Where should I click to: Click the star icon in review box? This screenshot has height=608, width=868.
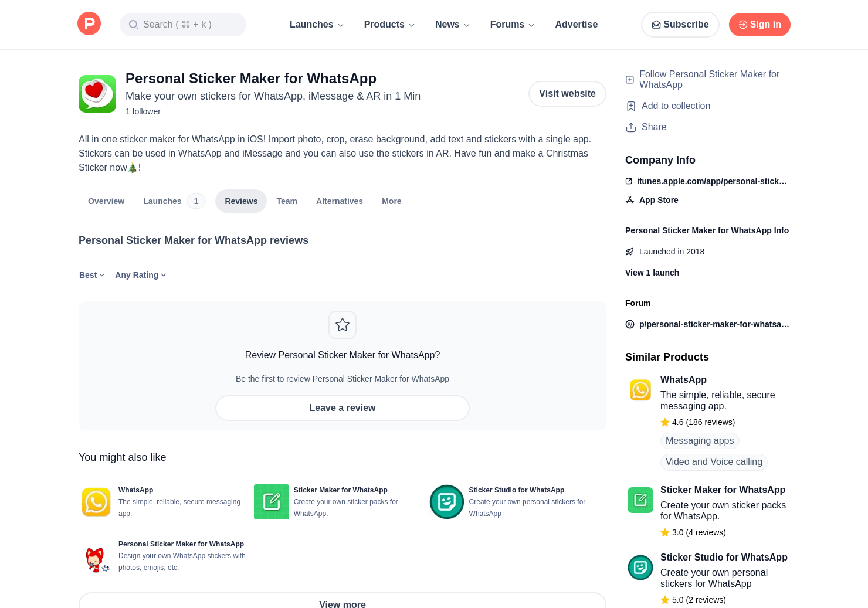(x=343, y=325)
